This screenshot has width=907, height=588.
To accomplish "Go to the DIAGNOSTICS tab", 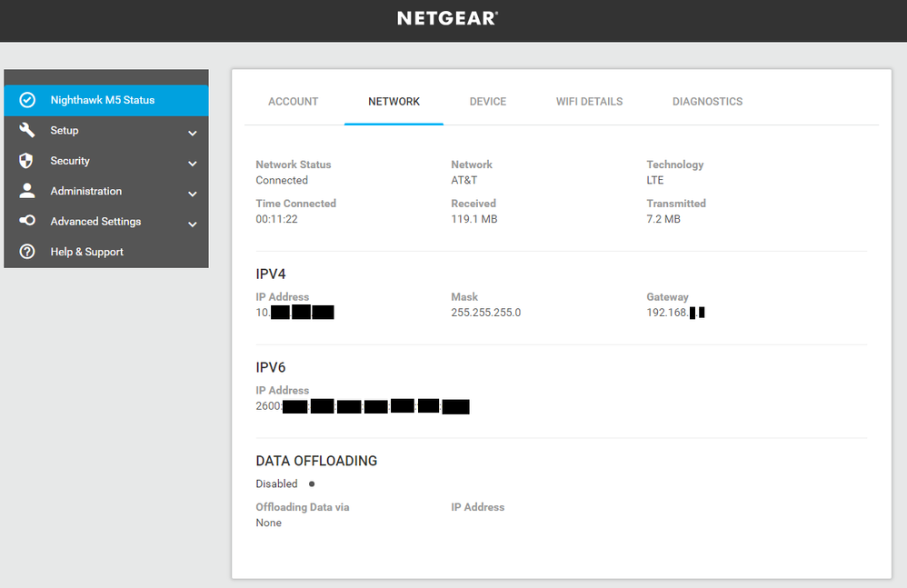I will [707, 102].
